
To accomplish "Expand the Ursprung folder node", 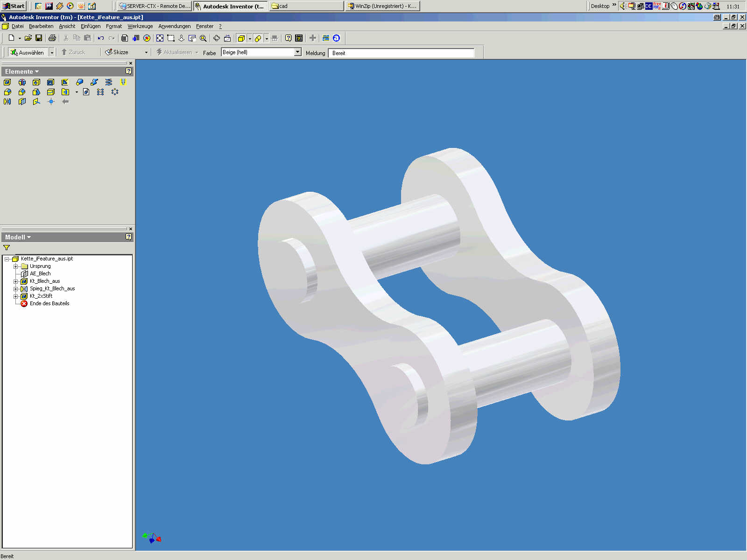I will pyautogui.click(x=15, y=266).
